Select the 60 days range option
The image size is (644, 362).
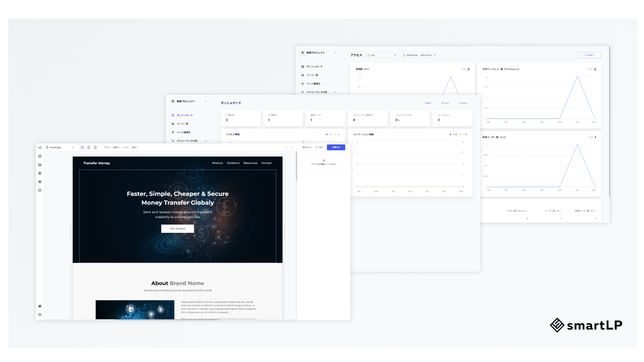[x=463, y=103]
